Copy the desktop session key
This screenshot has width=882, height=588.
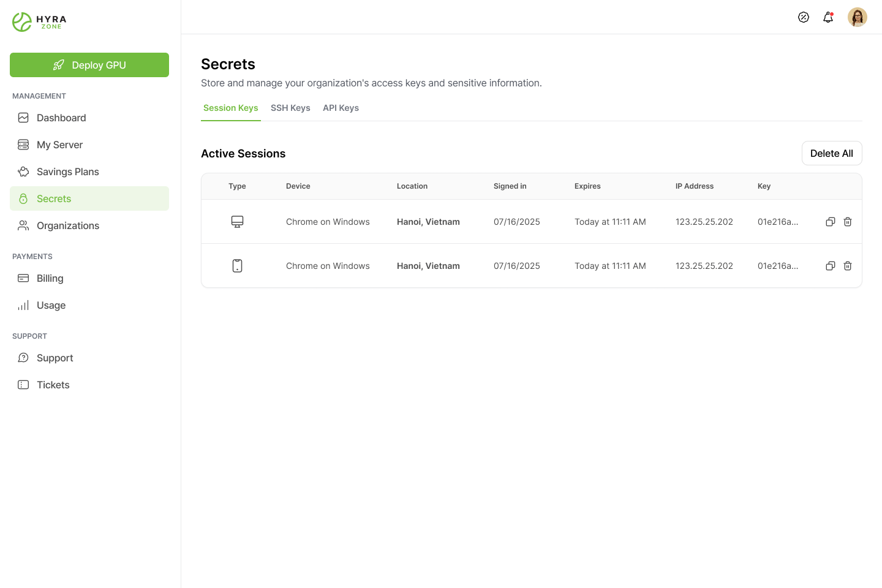pos(831,222)
